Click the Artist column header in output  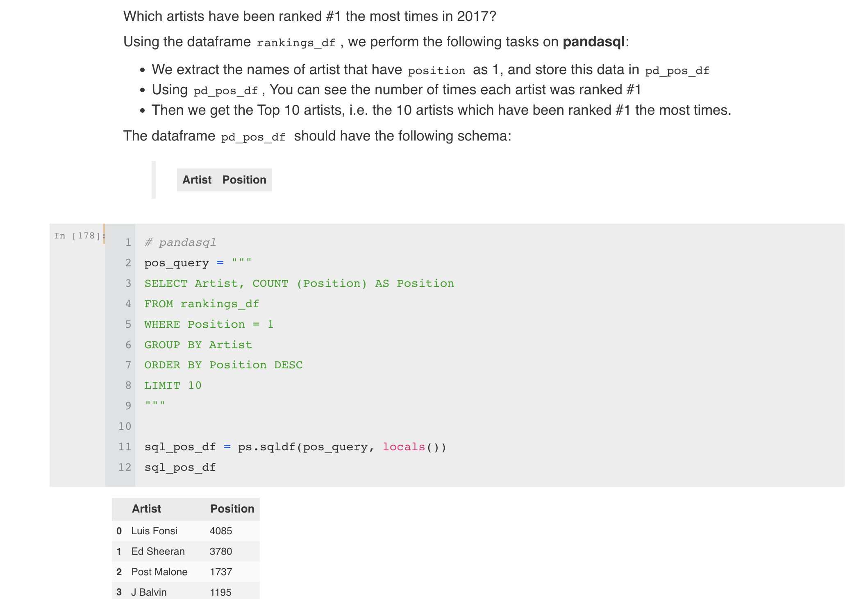(146, 509)
